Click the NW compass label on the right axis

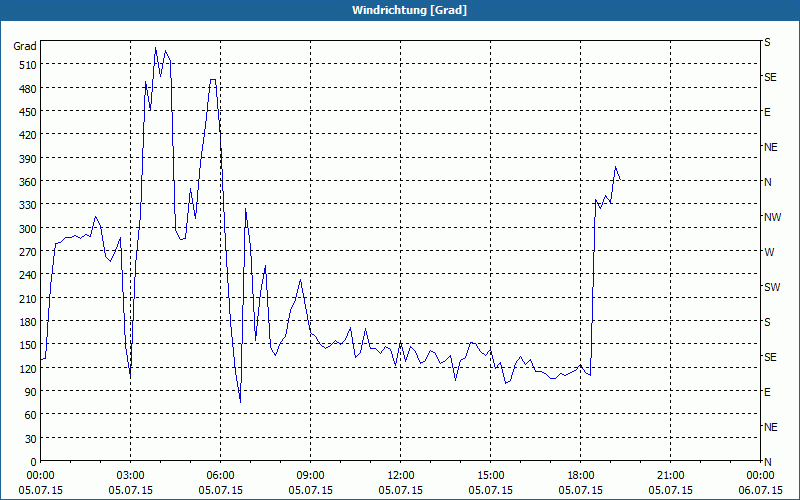pos(772,217)
